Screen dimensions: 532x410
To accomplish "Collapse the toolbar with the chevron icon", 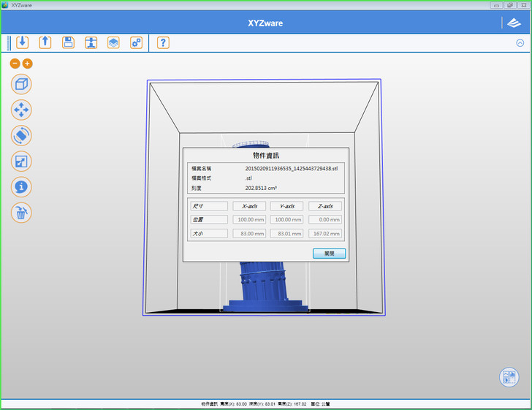I will click(x=520, y=43).
